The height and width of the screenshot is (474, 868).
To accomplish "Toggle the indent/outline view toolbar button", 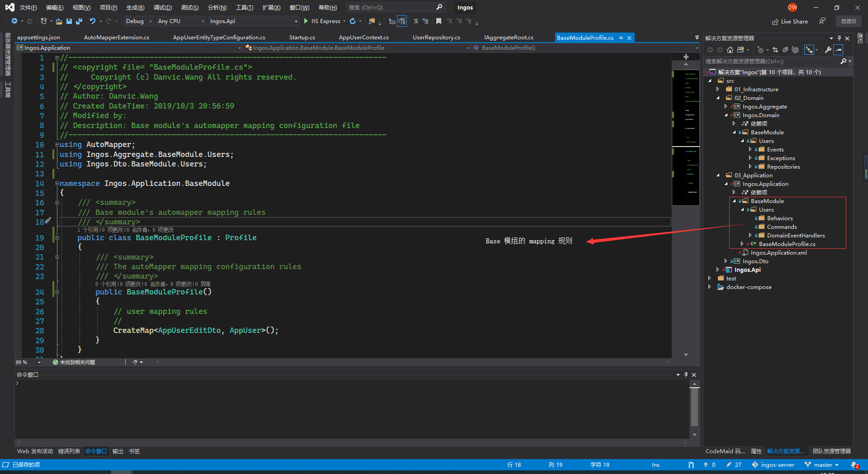I will (x=402, y=21).
